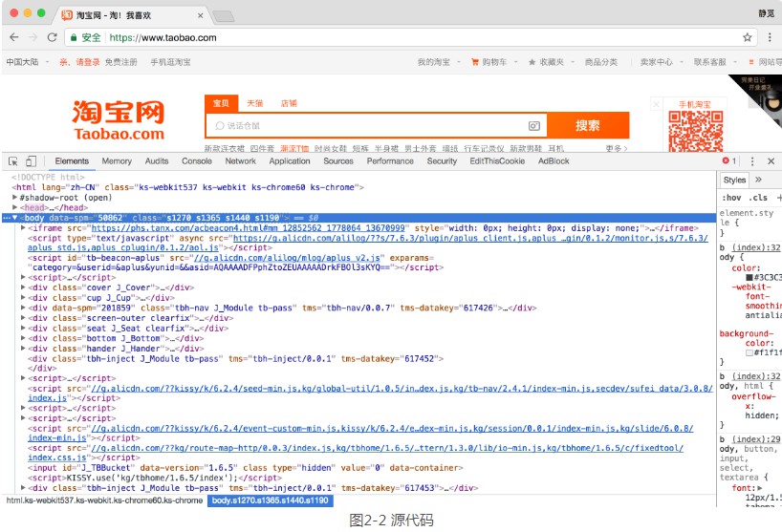
Task: Open 中国大陆 region dropdown
Action: (x=28, y=62)
